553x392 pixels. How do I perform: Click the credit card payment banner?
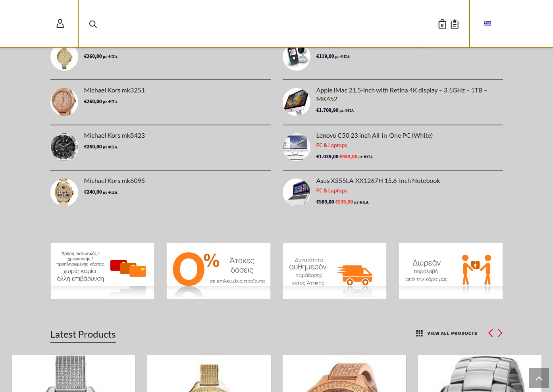(102, 271)
